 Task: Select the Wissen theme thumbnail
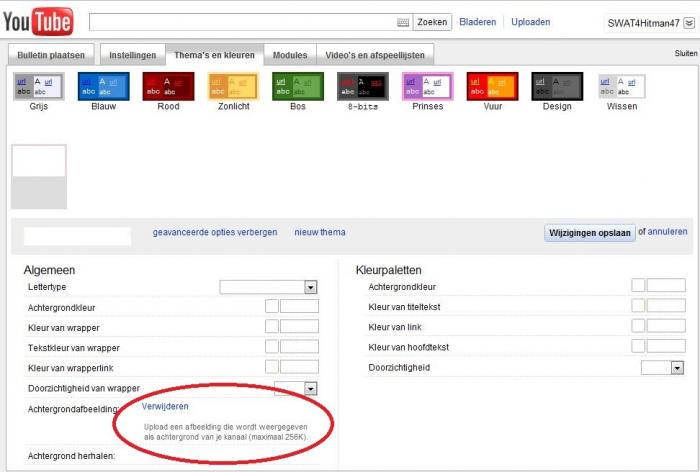(x=622, y=86)
